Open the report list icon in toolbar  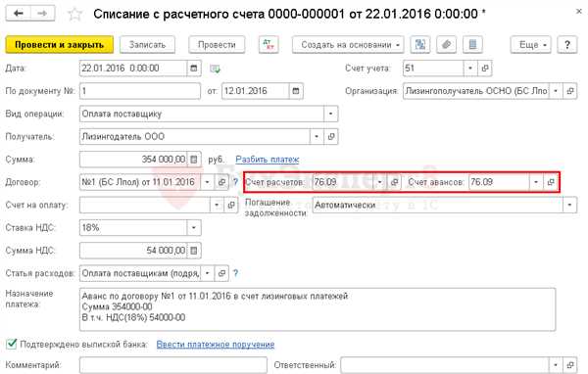click(472, 45)
